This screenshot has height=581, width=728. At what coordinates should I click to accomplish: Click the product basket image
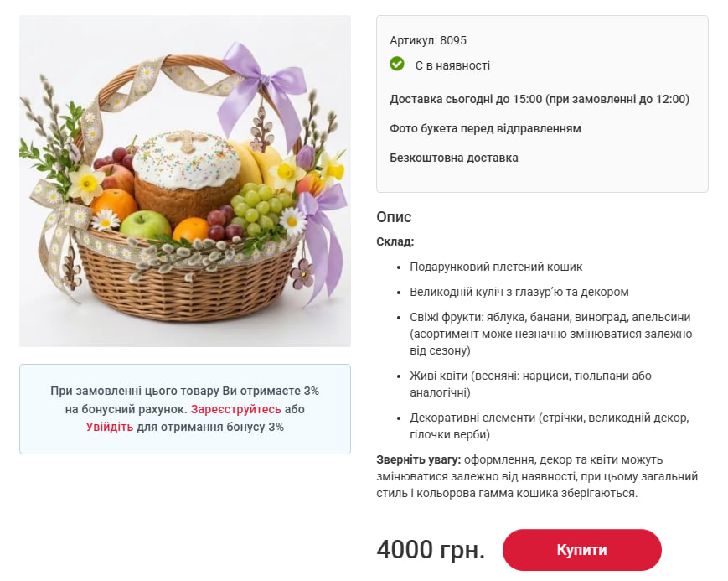[184, 178]
